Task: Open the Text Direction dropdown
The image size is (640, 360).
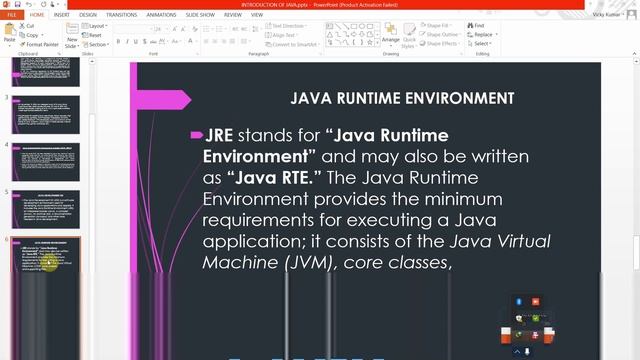Action: pyautogui.click(x=285, y=26)
